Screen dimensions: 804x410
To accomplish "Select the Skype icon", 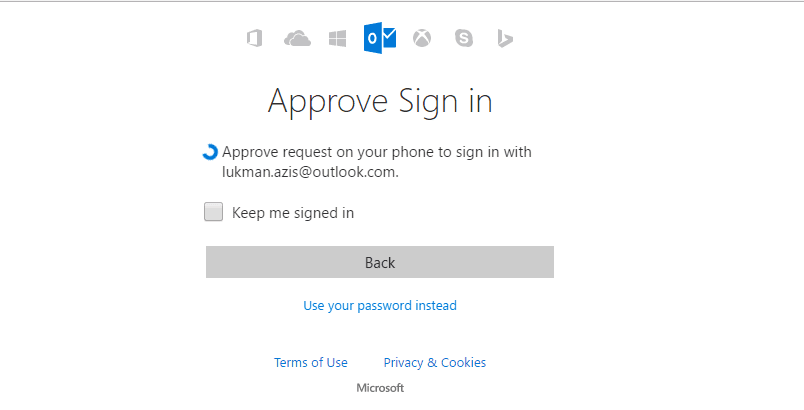I will pyautogui.click(x=464, y=38).
